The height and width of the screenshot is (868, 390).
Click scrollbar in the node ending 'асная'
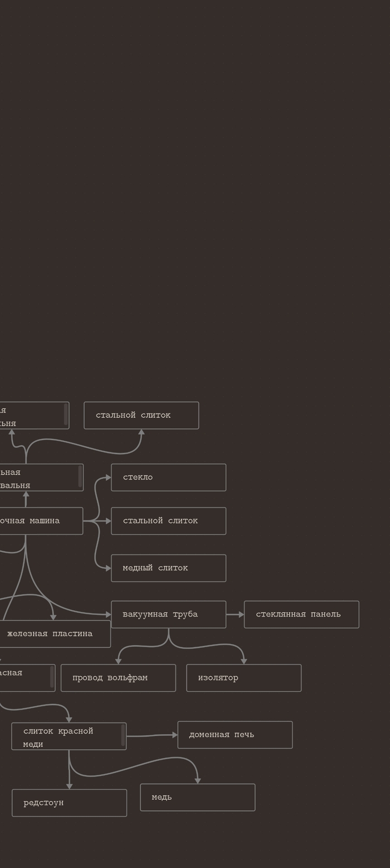point(52,677)
